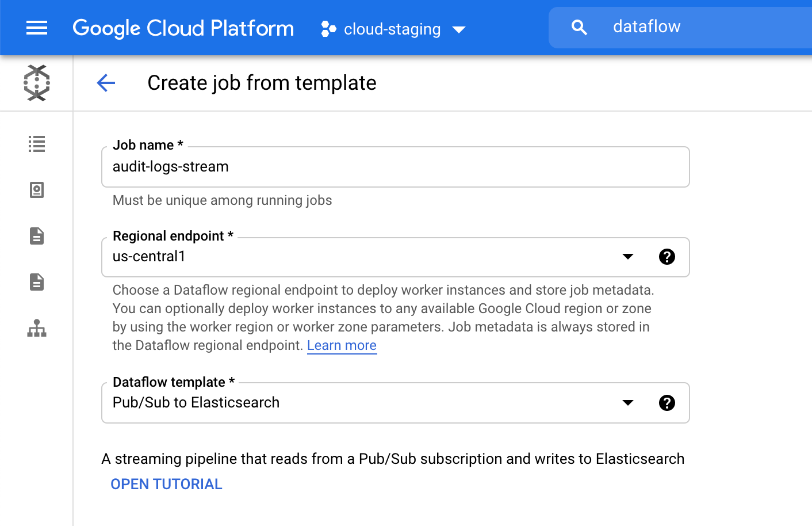Click the Dataflow product logo icon
Image resolution: width=812 pixels, height=526 pixels.
[x=37, y=83]
